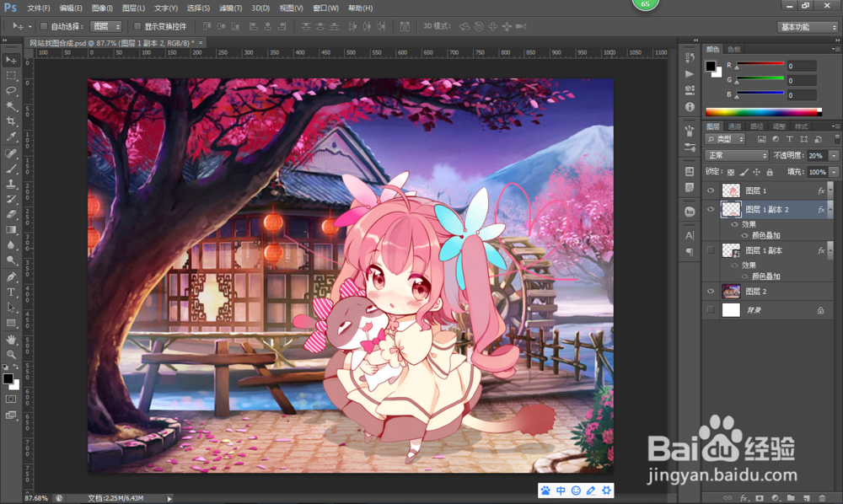Select the Blur tool
Viewport: 843px width, 504px height.
11,244
